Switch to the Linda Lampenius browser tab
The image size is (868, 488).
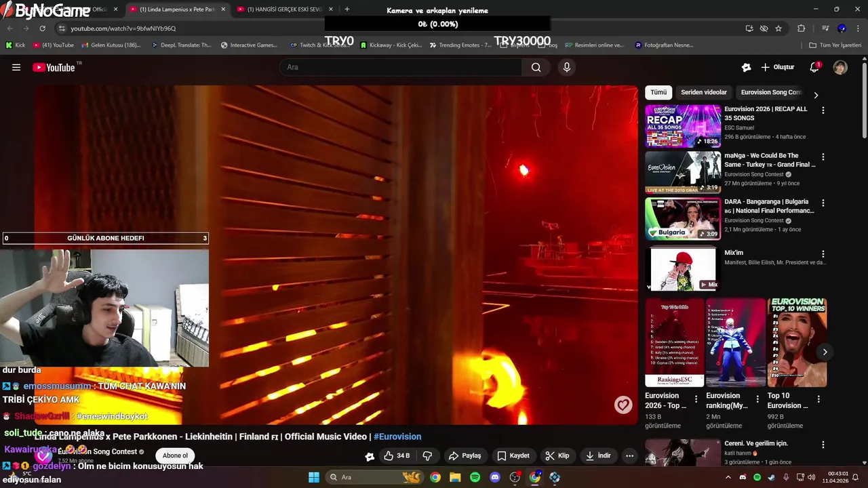click(177, 9)
